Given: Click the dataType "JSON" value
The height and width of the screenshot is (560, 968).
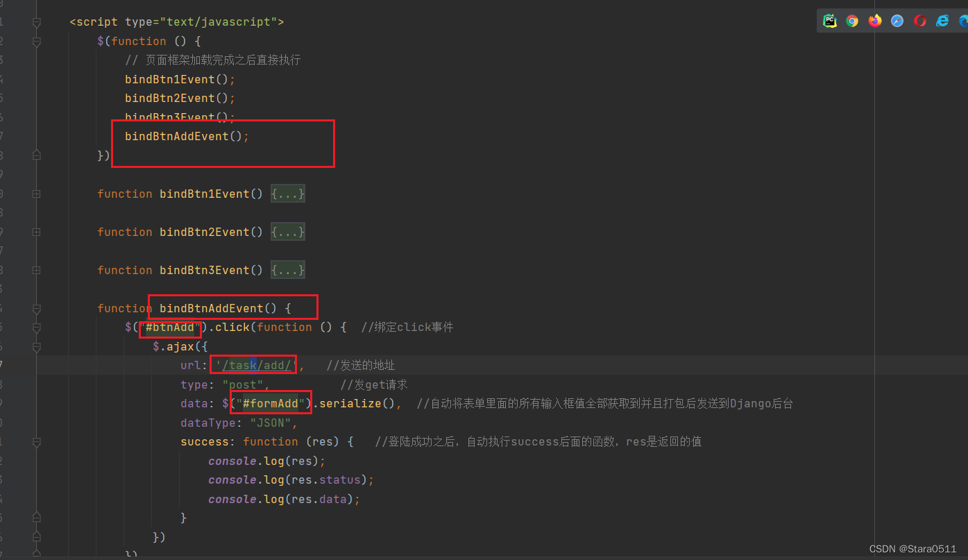Looking at the screenshot, I should pos(270,423).
